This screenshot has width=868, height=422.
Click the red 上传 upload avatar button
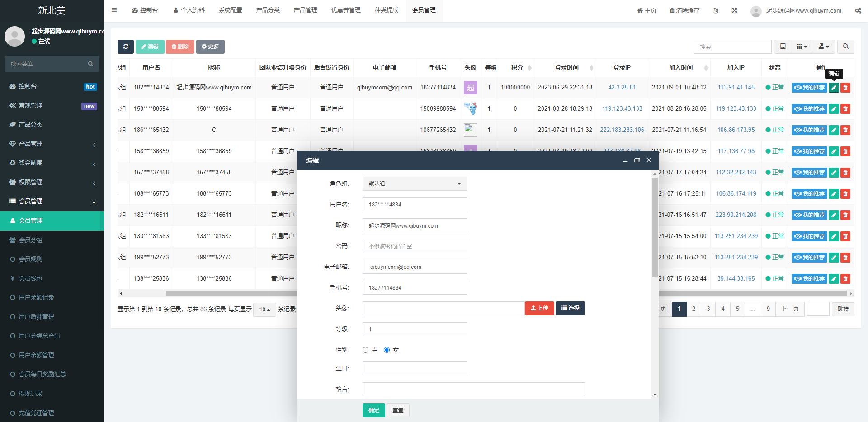click(x=539, y=308)
